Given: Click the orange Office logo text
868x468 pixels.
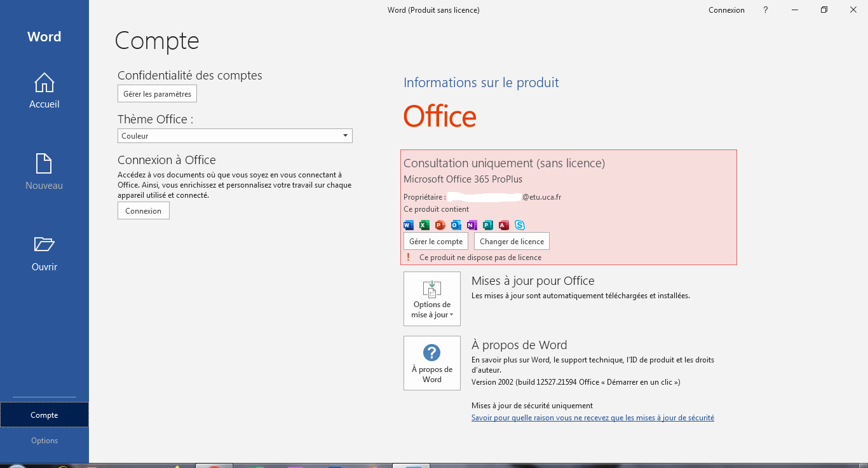Looking at the screenshot, I should click(440, 116).
